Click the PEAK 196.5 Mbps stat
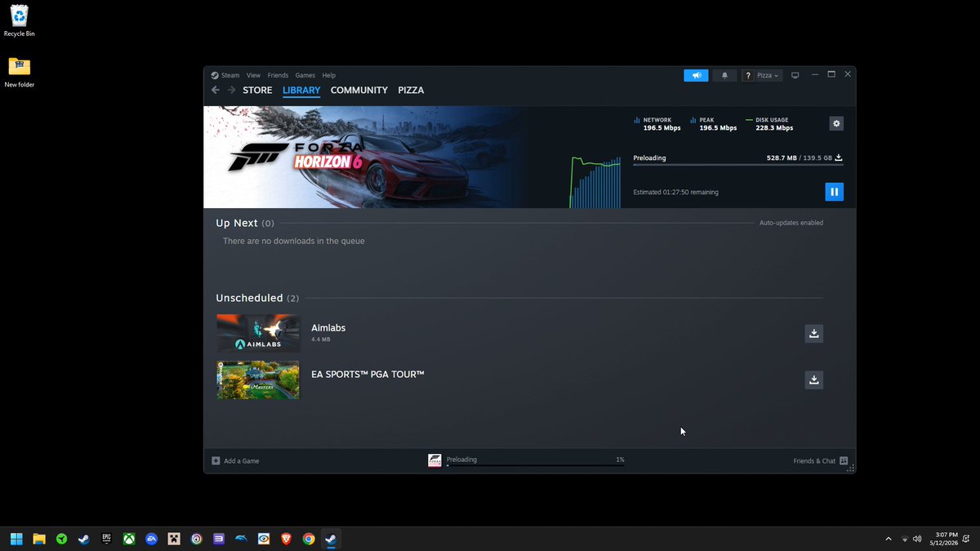This screenshot has height=551, width=980. pyautogui.click(x=713, y=124)
